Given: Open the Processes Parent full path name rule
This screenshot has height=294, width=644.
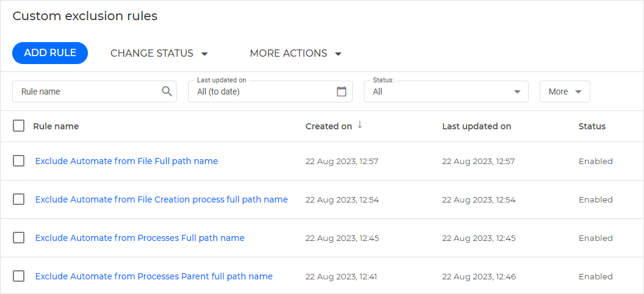Looking at the screenshot, I should click(x=154, y=276).
